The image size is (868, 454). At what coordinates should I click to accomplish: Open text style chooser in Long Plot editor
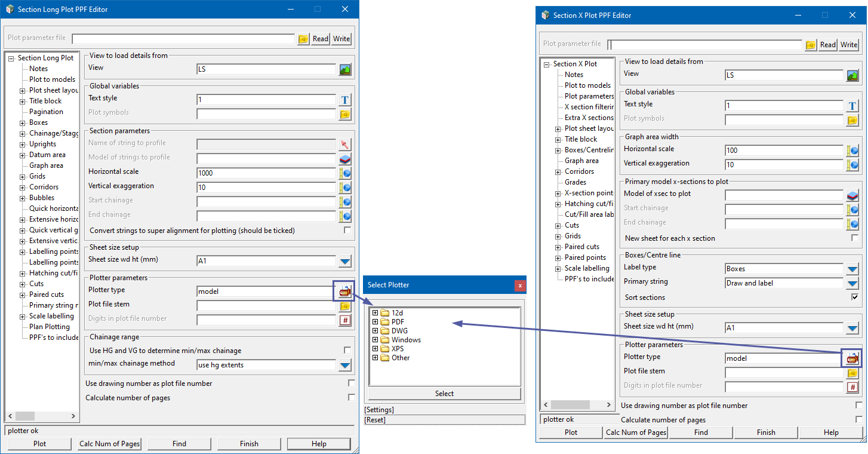[x=345, y=100]
